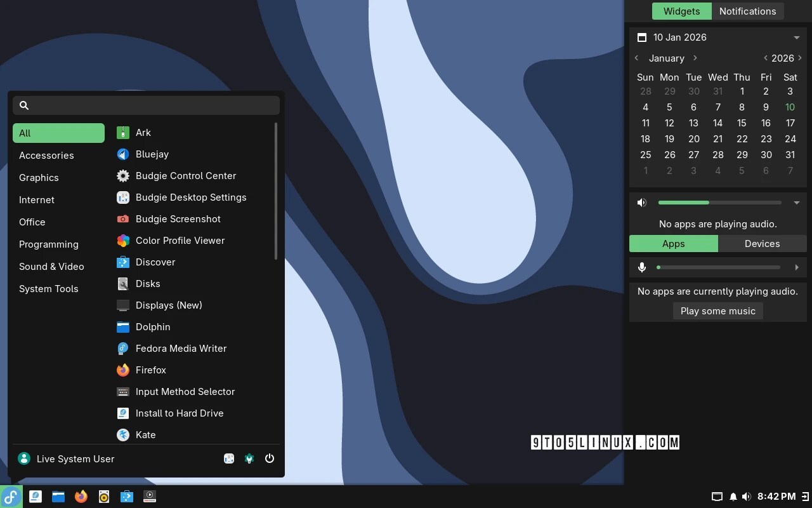Select the Devices tab in audio widget
This screenshot has width=812, height=508.
[762, 244]
